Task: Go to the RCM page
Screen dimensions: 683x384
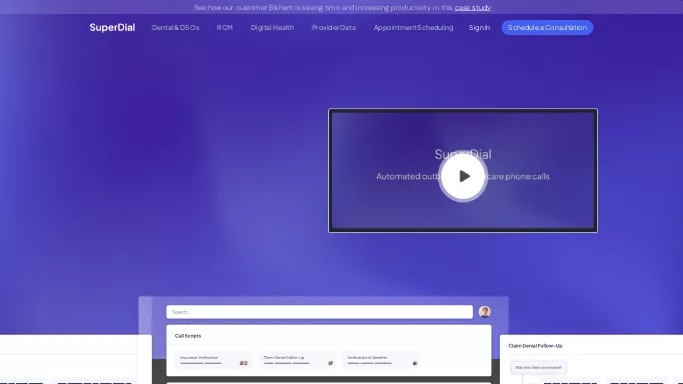Action: pos(225,27)
